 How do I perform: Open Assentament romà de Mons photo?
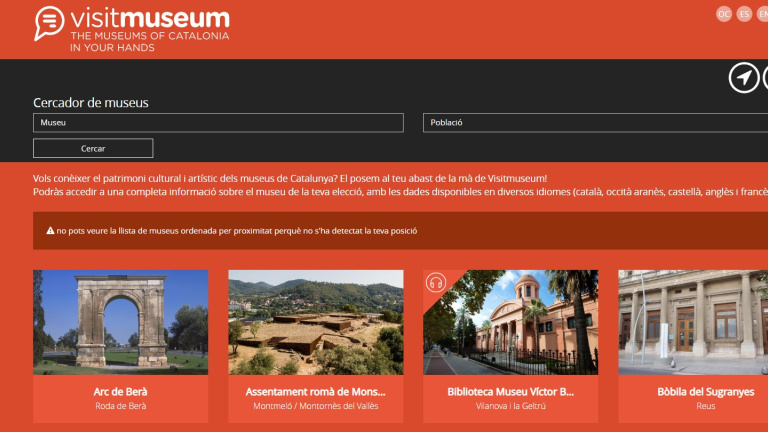[316, 322]
